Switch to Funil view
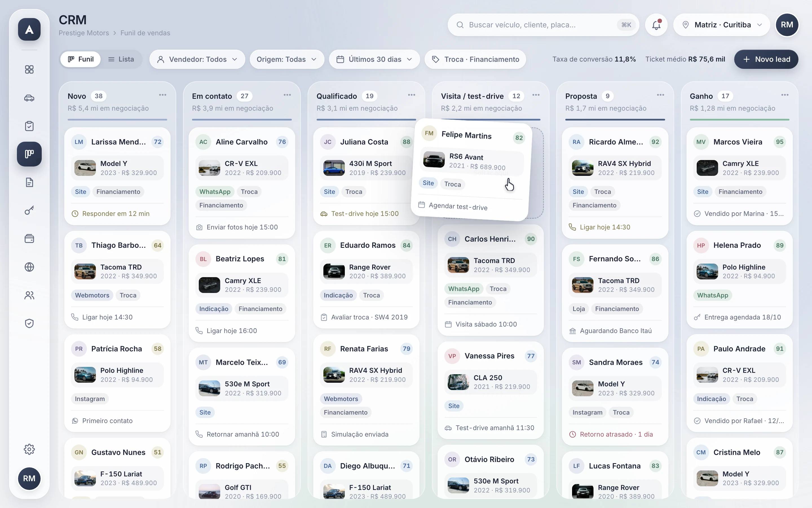This screenshot has width=812, height=508. (x=81, y=59)
